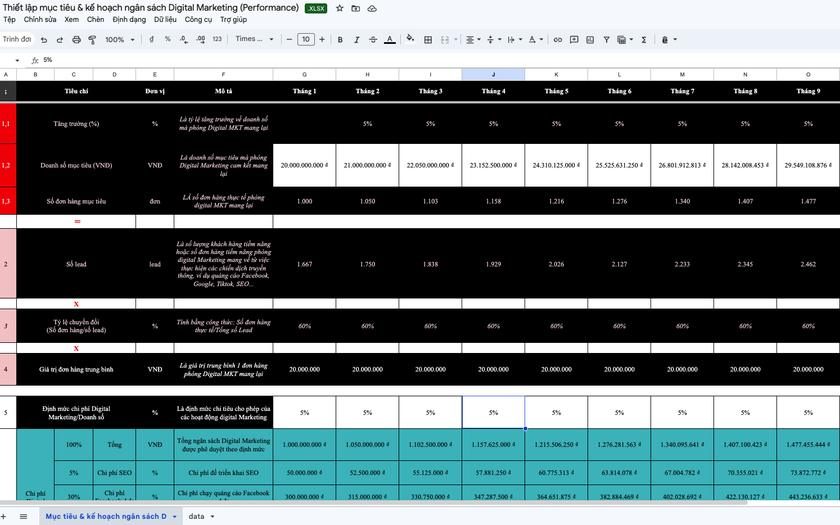
Task: Select cell 20.000.000.000 under Tháng 1
Action: coord(304,166)
